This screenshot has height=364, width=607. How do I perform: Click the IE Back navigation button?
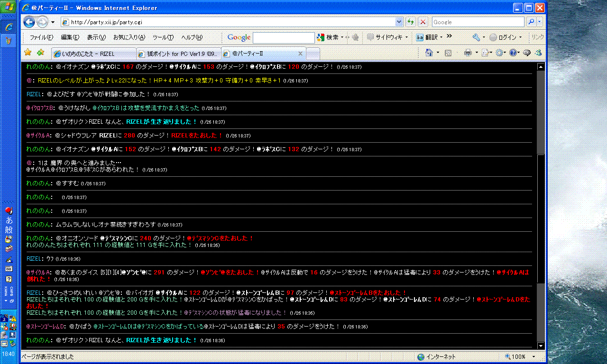29,22
